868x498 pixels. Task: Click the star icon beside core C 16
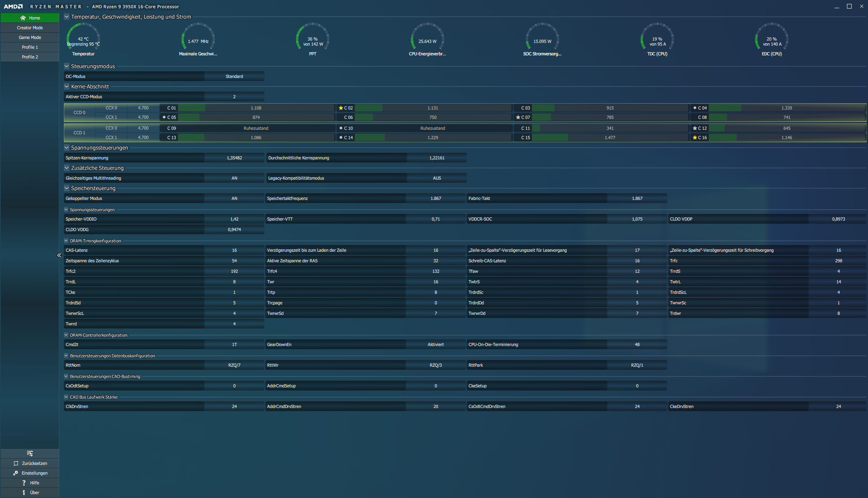[695, 138]
